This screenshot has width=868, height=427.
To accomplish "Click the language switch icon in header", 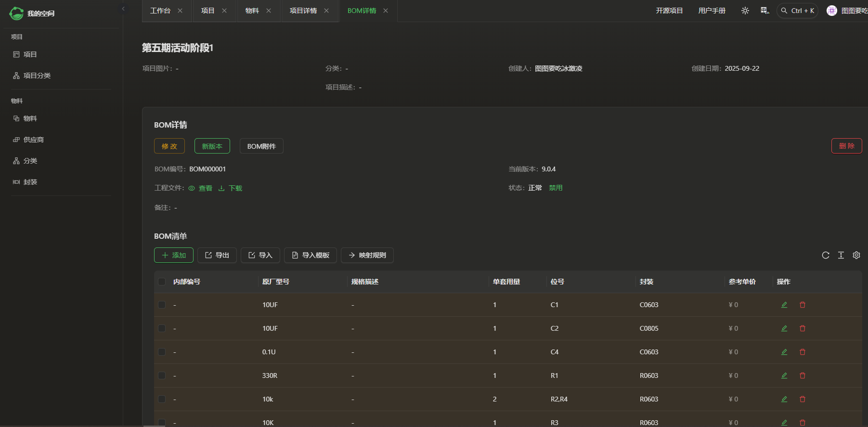I will point(764,11).
